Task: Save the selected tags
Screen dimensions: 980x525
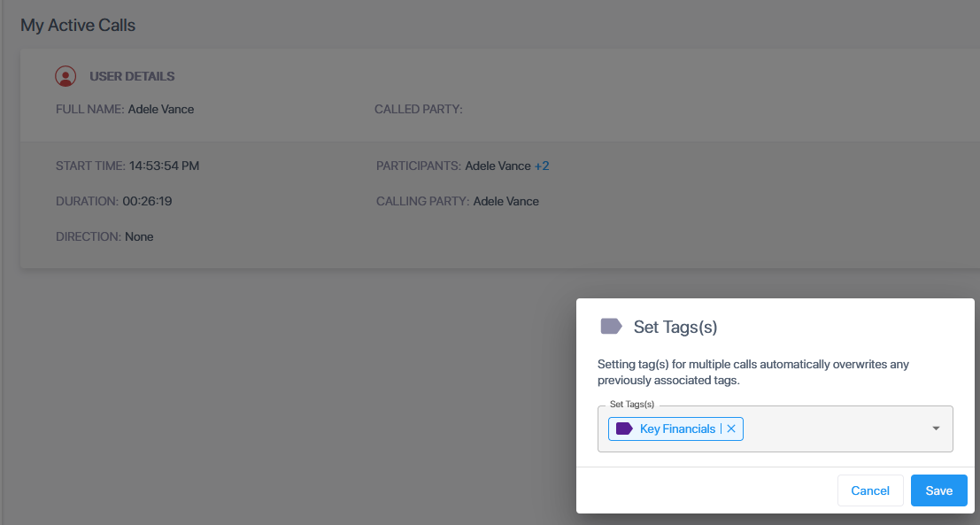Action: tap(938, 490)
